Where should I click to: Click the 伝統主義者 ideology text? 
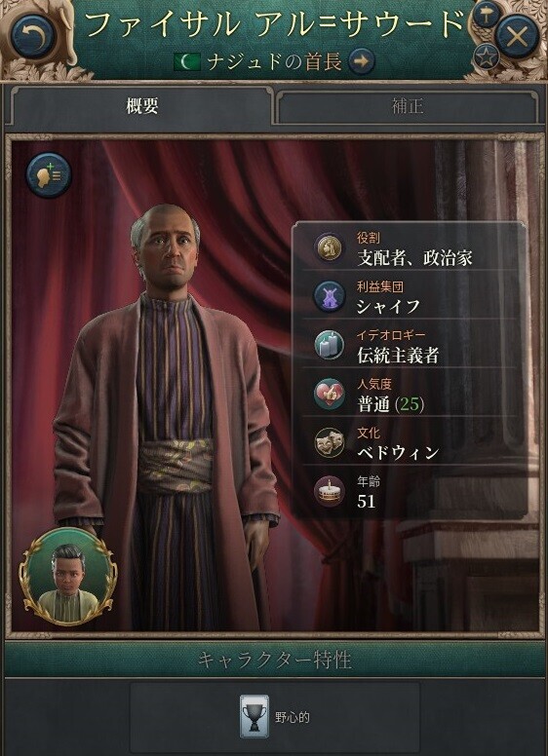tap(398, 356)
